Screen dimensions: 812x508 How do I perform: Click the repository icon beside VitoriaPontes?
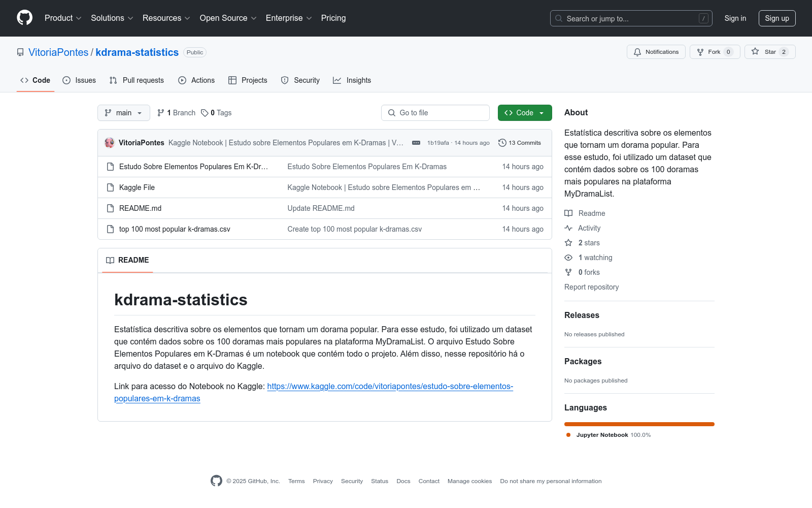coord(20,52)
